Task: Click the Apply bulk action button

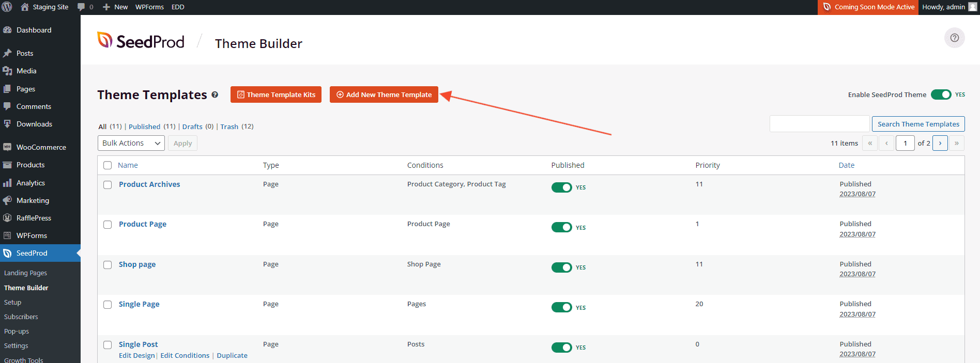Action: (x=182, y=143)
